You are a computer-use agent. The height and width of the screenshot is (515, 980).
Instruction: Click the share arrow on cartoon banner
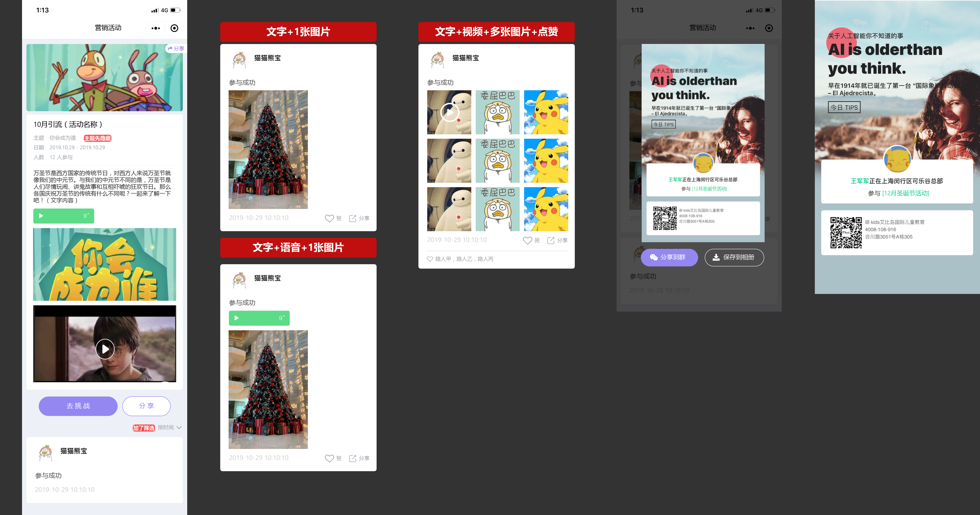[x=175, y=48]
